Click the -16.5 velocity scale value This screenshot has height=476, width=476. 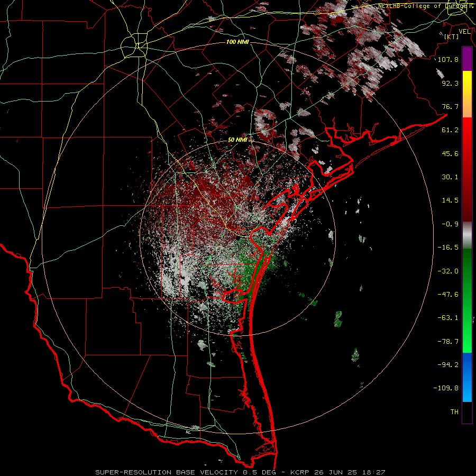pos(448,248)
